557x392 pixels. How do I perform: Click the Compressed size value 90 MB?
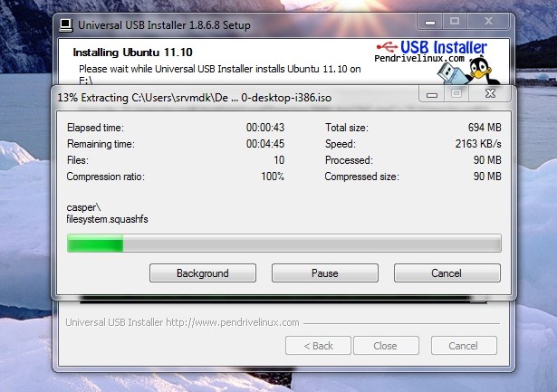(487, 177)
